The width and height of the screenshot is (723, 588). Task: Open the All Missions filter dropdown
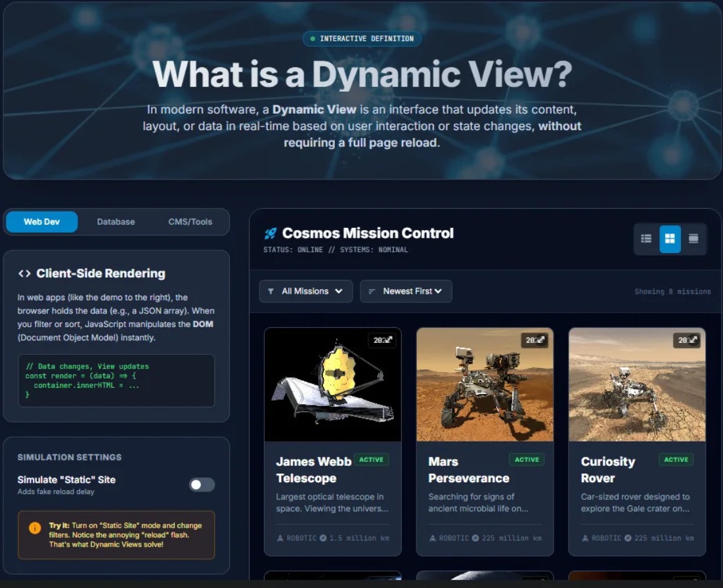pyautogui.click(x=305, y=291)
